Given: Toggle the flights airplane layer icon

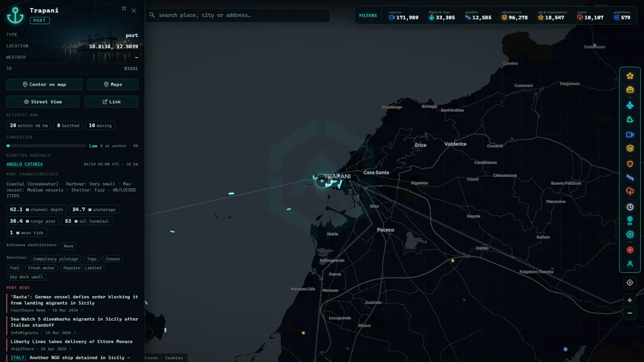Looking at the screenshot, I should click(630, 105).
